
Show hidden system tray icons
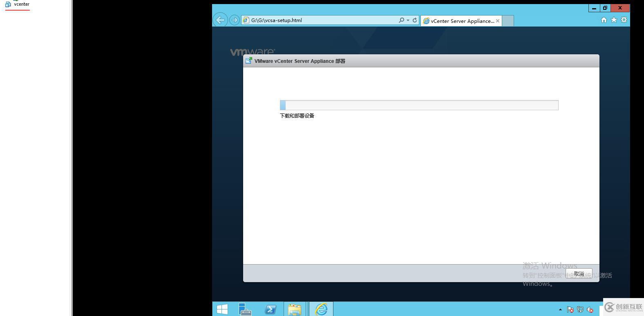point(560,310)
